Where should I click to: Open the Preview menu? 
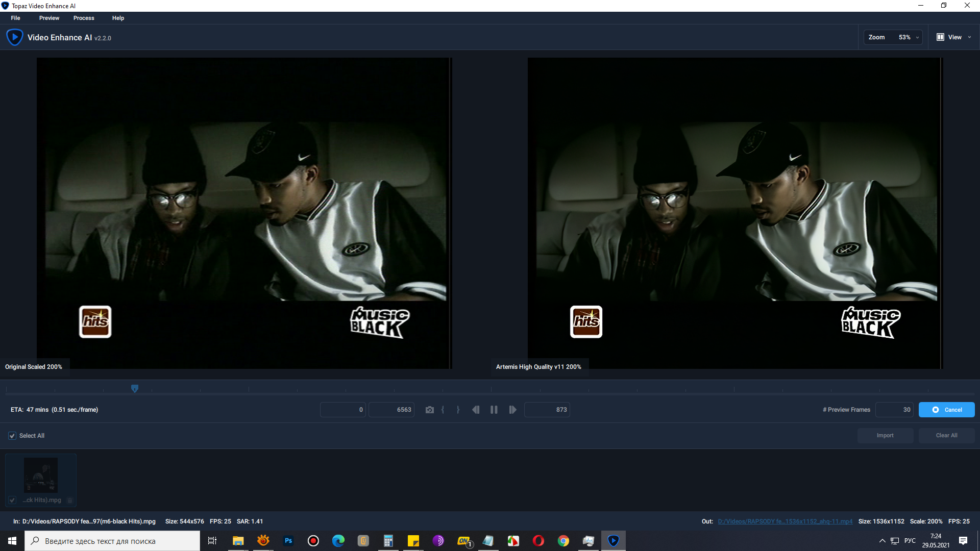[x=49, y=18]
